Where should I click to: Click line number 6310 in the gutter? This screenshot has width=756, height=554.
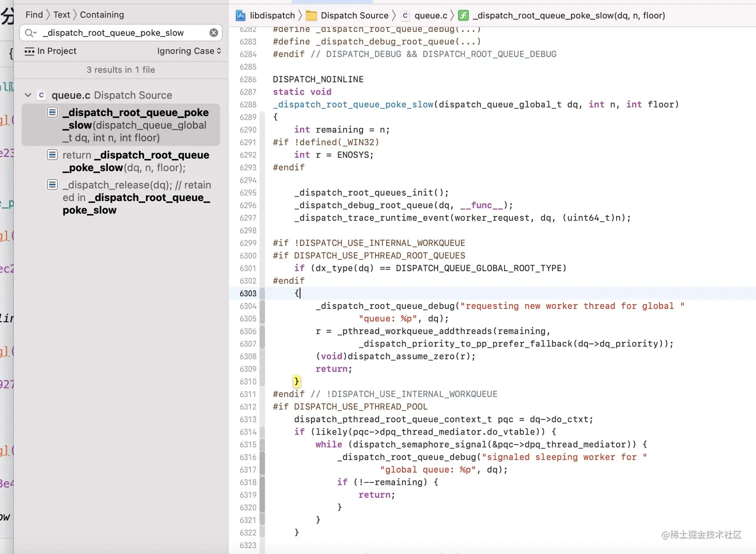248,382
